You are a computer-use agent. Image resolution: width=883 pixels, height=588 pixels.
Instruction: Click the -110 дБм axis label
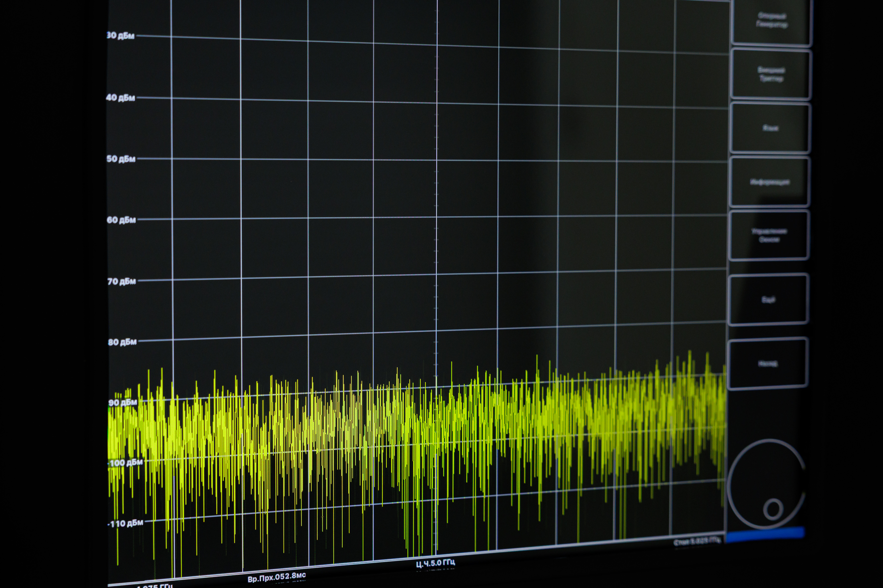(126, 523)
